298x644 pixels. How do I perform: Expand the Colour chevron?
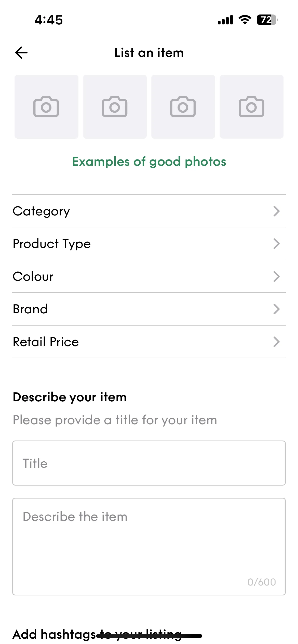click(276, 276)
